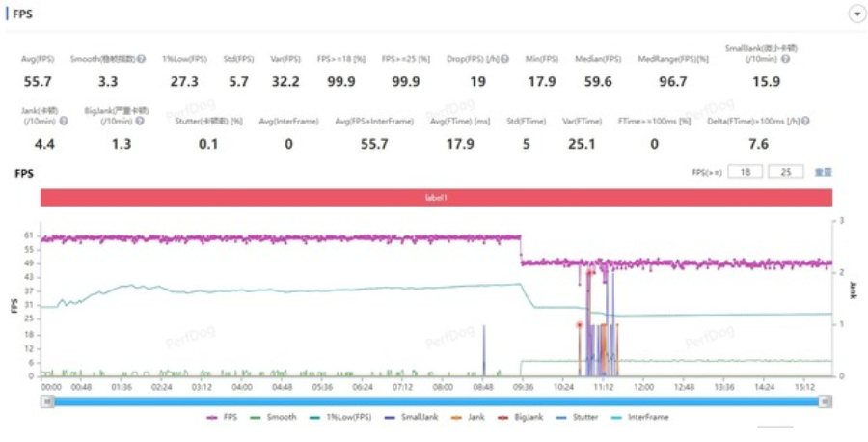Click the FPS threshold field showing 18
The width and height of the screenshot is (868, 442).
744,172
